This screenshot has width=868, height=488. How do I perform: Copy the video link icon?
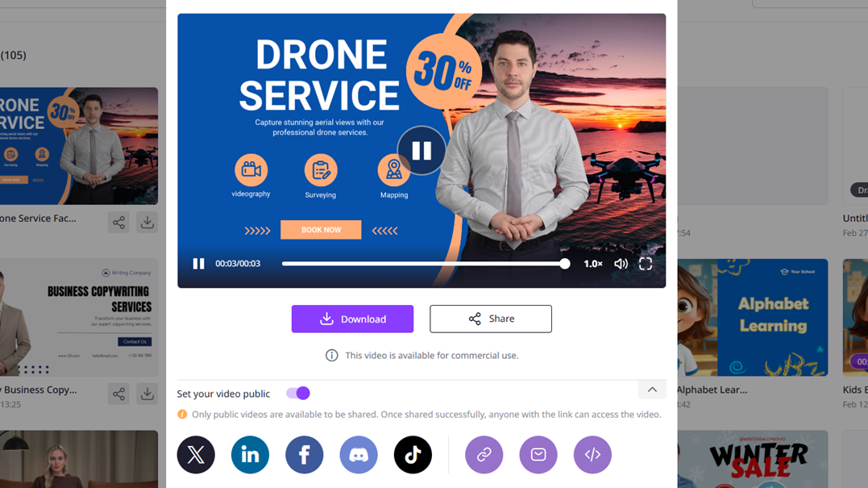(484, 455)
